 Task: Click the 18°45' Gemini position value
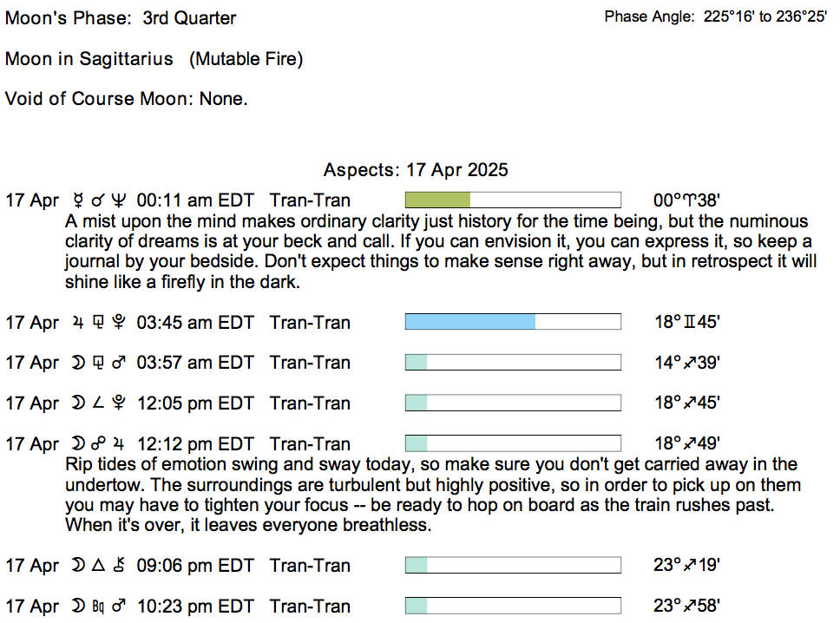(x=687, y=323)
